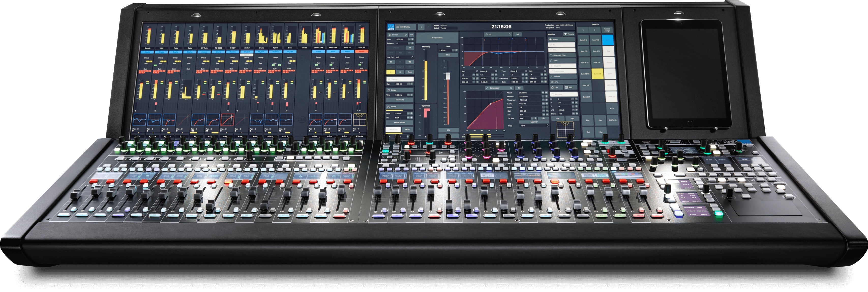Select the Filter module in Modules list
The height and width of the screenshot is (292, 868).
[x=562, y=50]
